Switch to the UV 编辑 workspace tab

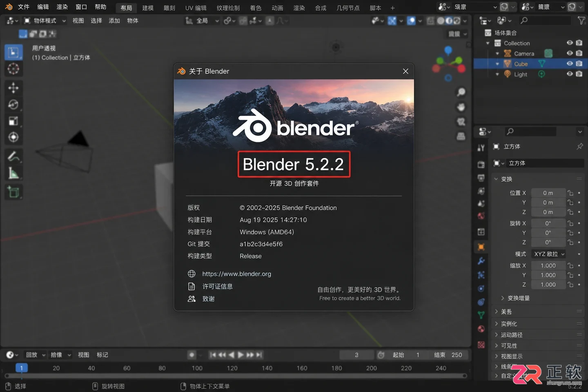point(196,8)
